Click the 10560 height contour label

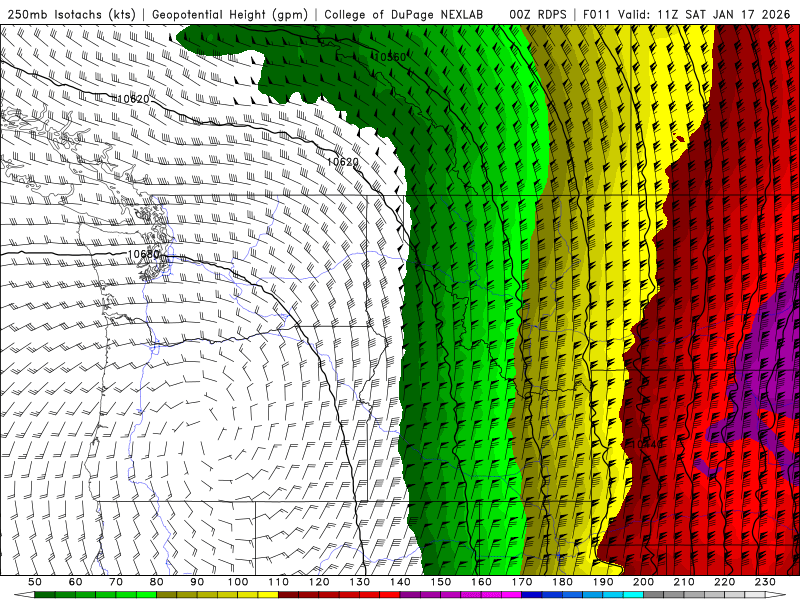390,57
